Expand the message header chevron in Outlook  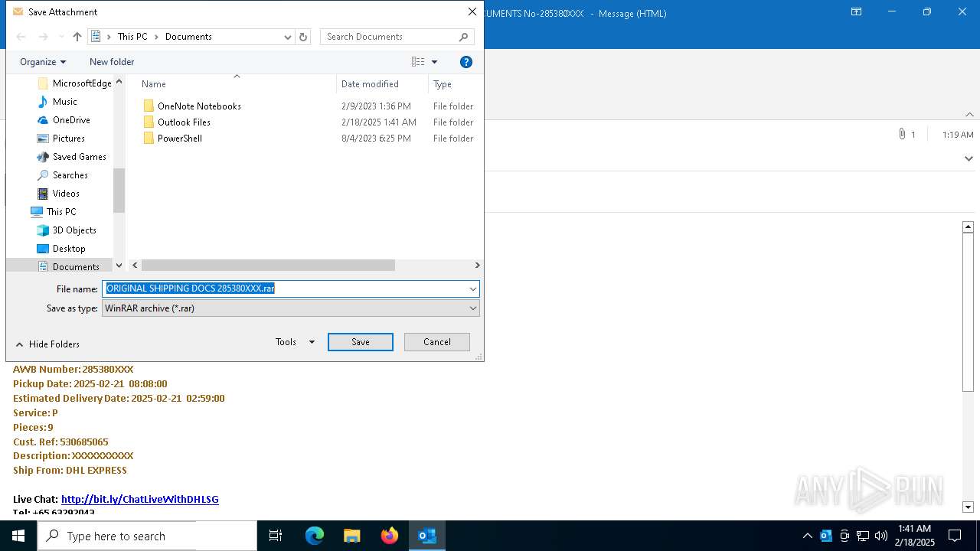tap(969, 158)
